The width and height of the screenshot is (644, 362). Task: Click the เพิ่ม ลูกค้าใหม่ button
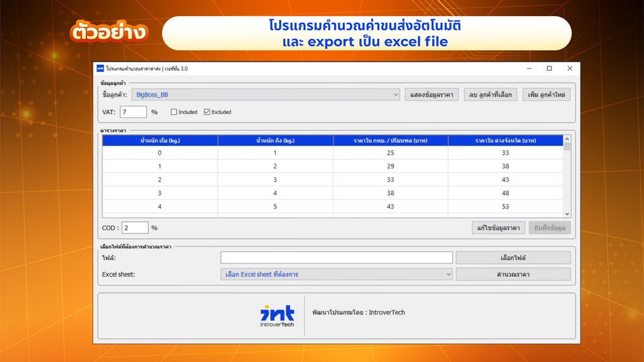click(x=546, y=95)
